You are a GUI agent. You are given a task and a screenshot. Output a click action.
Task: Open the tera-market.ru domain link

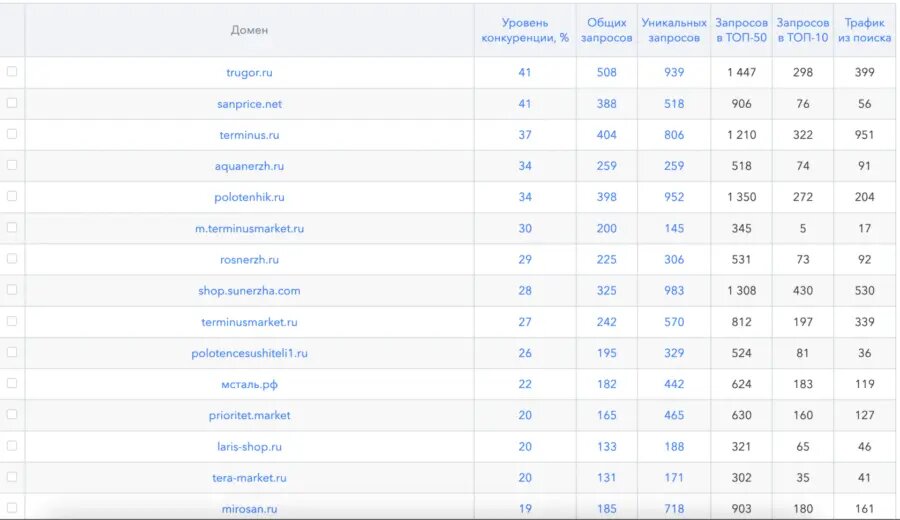(x=249, y=478)
